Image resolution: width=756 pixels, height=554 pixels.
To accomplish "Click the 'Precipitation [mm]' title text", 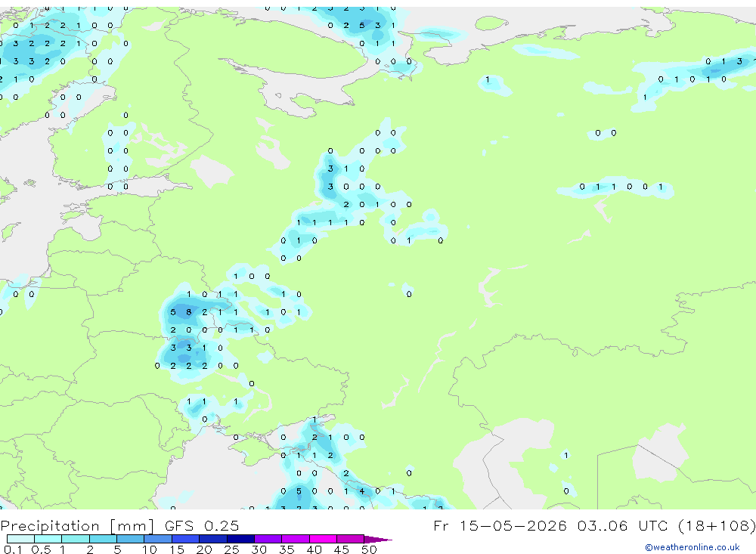I will click(x=77, y=526).
